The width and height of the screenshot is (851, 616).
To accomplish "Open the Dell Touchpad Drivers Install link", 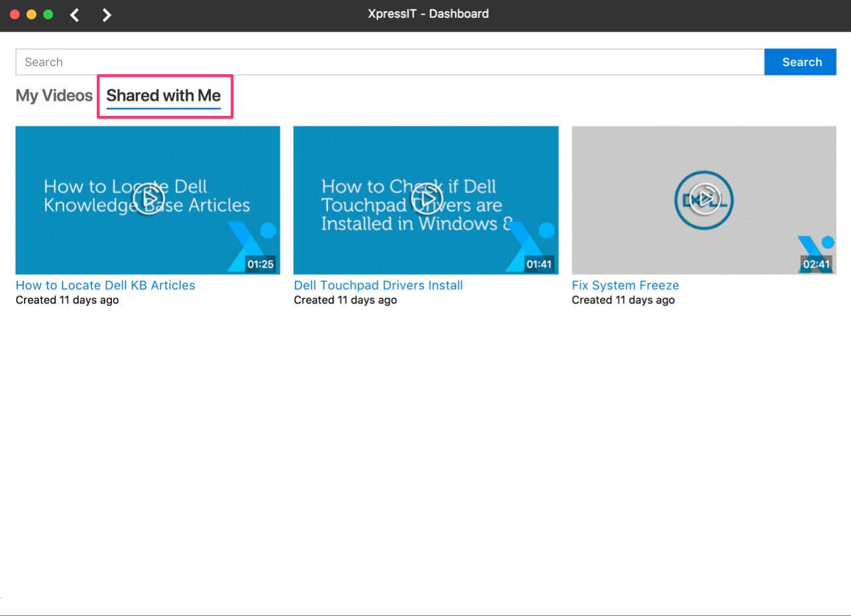I will pyautogui.click(x=378, y=285).
